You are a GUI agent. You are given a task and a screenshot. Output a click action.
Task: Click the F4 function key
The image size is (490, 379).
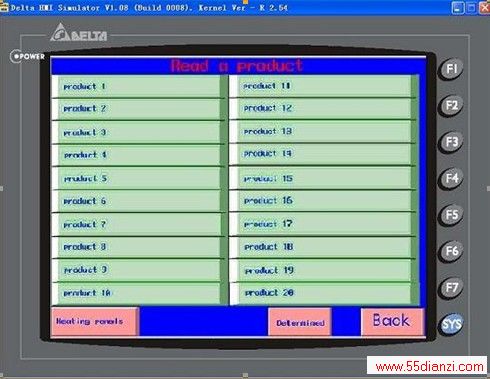(451, 179)
